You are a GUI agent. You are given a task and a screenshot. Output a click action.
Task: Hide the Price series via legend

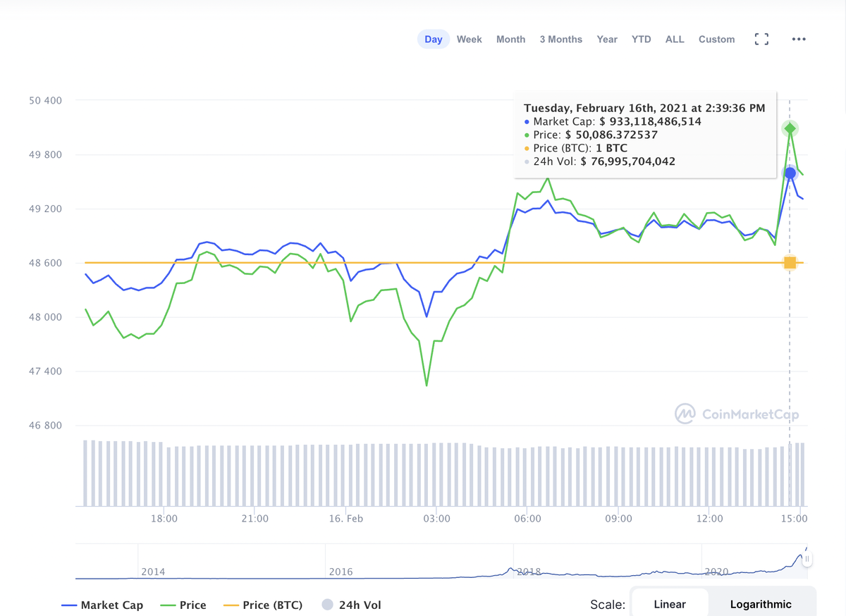point(183,605)
